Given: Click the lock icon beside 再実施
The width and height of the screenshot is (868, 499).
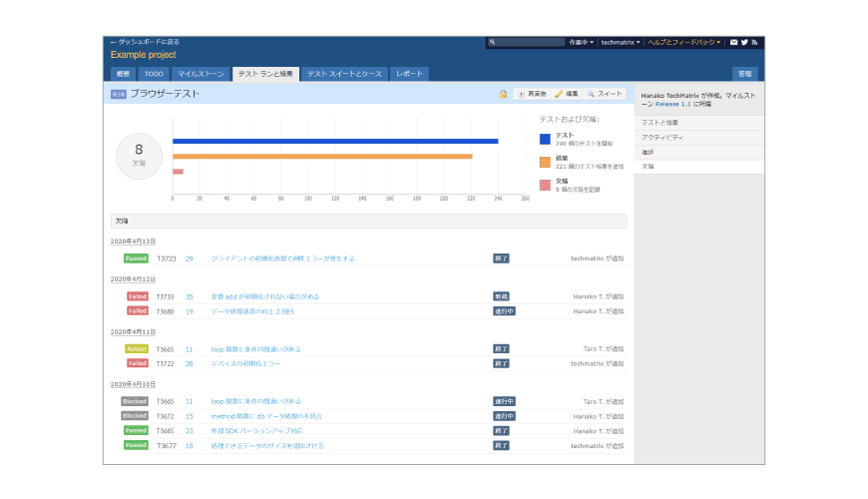Looking at the screenshot, I should click(503, 94).
